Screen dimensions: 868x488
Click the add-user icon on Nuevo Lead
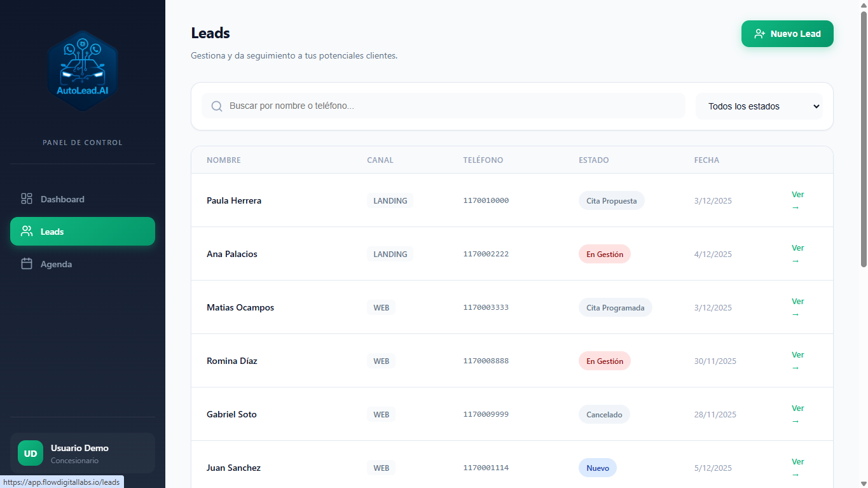[x=759, y=34]
